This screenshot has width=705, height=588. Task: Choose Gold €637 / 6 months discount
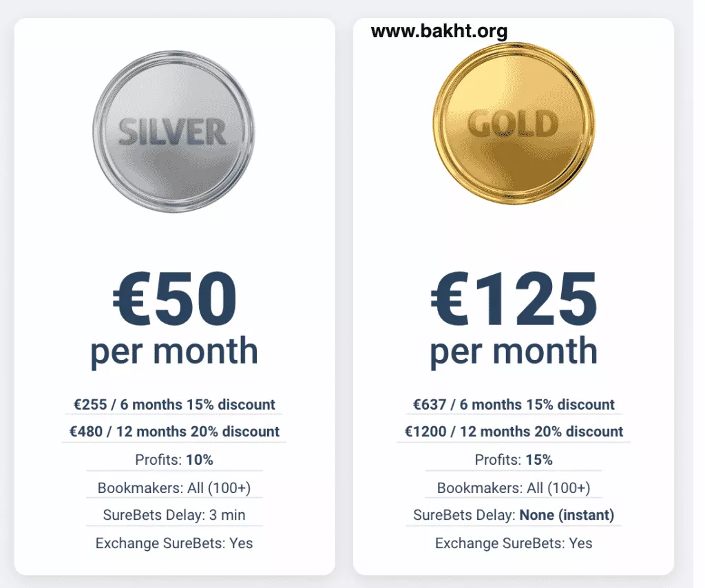[x=514, y=404]
